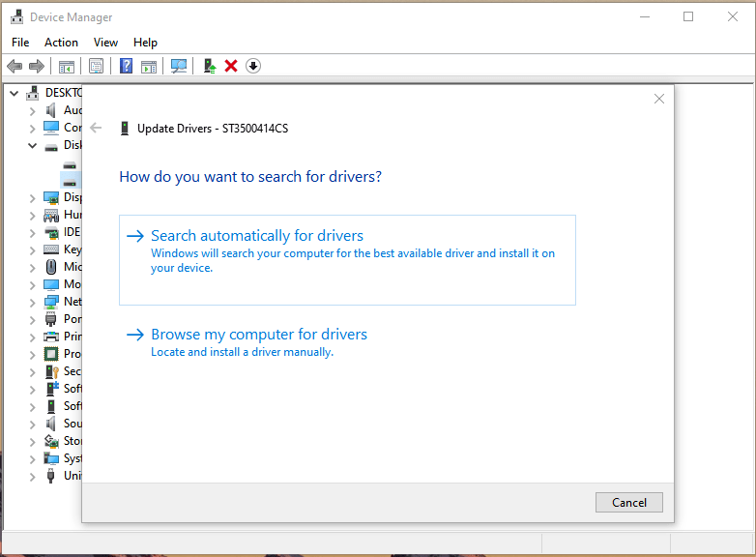The image size is (756, 557).
Task: Expand the Display adapters tree node
Action: tap(32, 198)
